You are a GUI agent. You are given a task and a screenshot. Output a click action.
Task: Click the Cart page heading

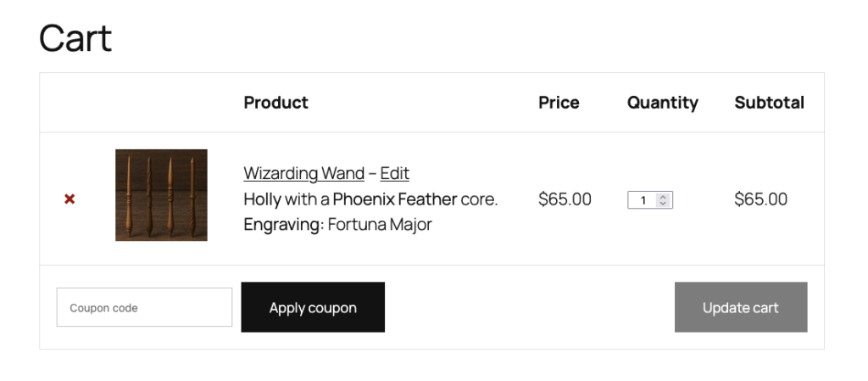point(75,38)
